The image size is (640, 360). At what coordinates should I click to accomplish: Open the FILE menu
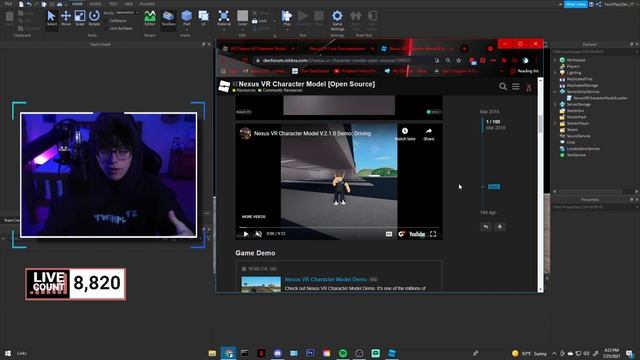(8, 4)
